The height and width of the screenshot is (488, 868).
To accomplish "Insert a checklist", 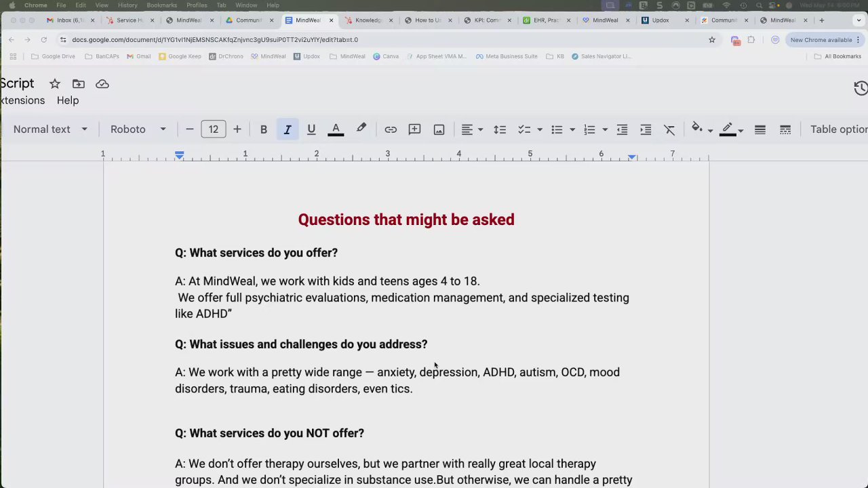I will [x=524, y=129].
